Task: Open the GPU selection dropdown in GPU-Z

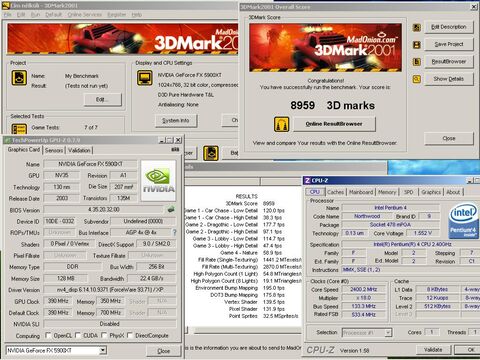Action: tap(103, 350)
